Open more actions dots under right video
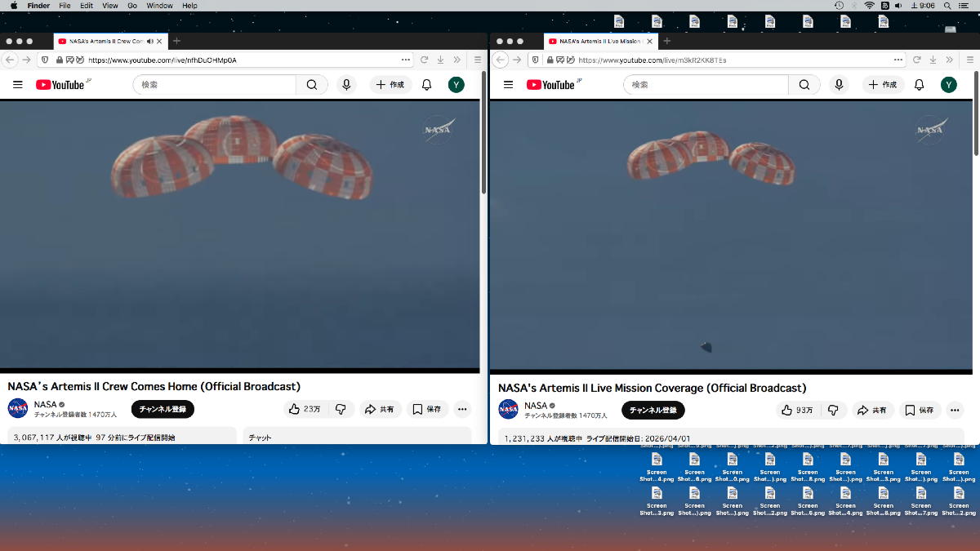 click(955, 410)
